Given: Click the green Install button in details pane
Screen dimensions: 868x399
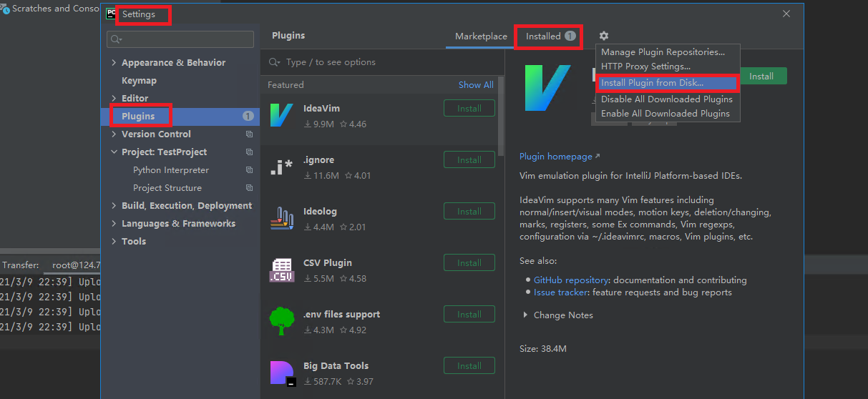Looking at the screenshot, I should coord(764,77).
